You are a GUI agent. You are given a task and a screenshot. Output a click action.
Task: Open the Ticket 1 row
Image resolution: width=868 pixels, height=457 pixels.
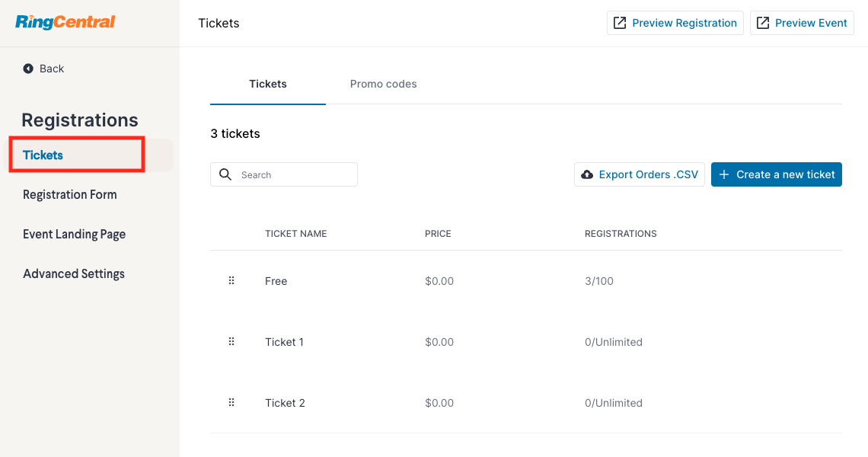click(526, 342)
